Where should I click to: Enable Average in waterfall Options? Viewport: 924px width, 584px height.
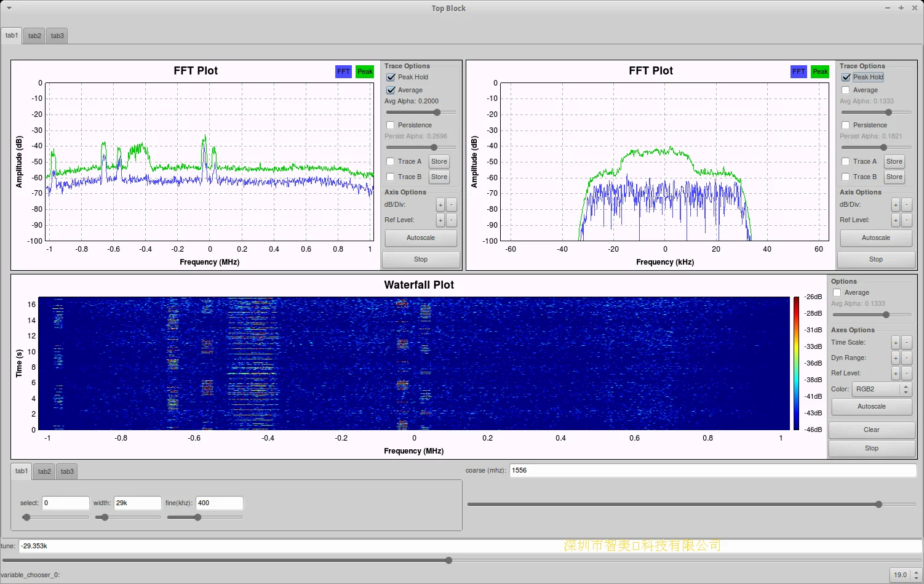[837, 293]
